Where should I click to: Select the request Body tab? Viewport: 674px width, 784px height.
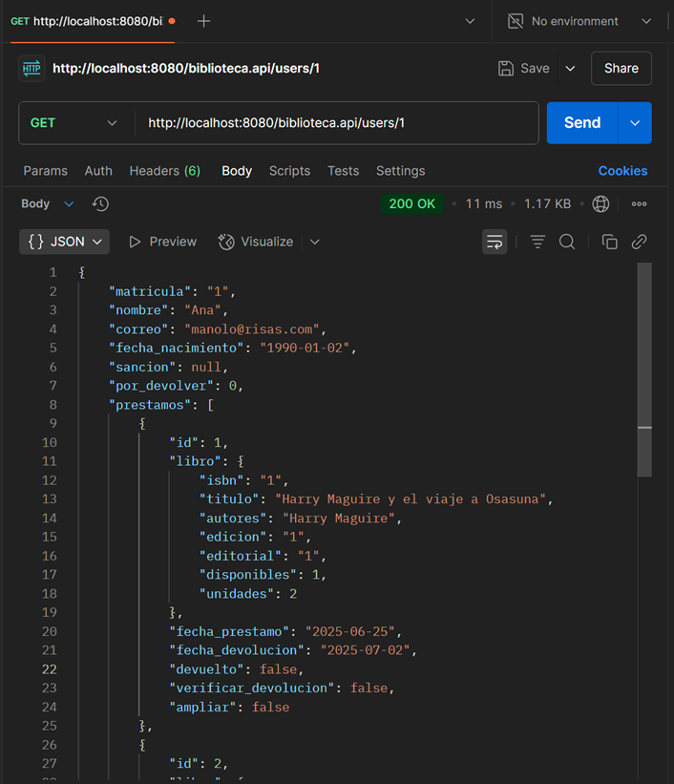[x=237, y=171]
